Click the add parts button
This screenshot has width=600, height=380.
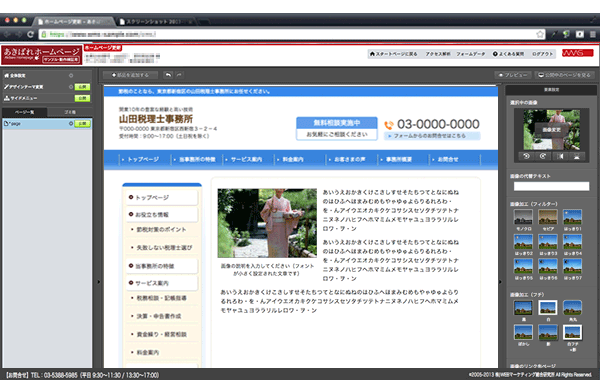(x=130, y=75)
